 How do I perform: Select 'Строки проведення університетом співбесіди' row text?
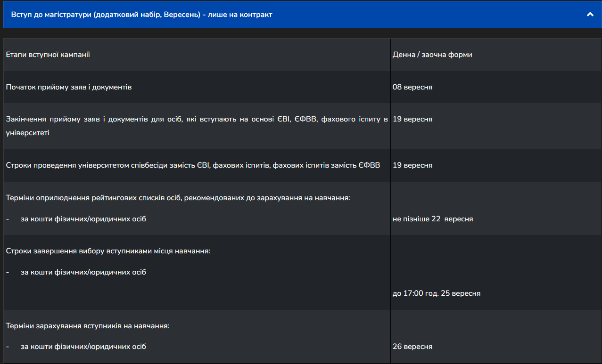click(193, 165)
